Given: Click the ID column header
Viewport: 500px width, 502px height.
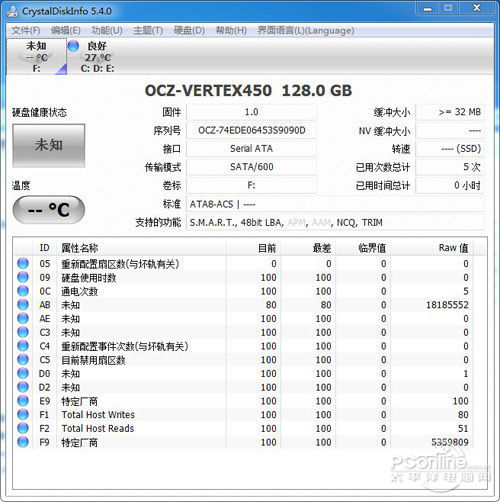Looking at the screenshot, I should pos(45,248).
